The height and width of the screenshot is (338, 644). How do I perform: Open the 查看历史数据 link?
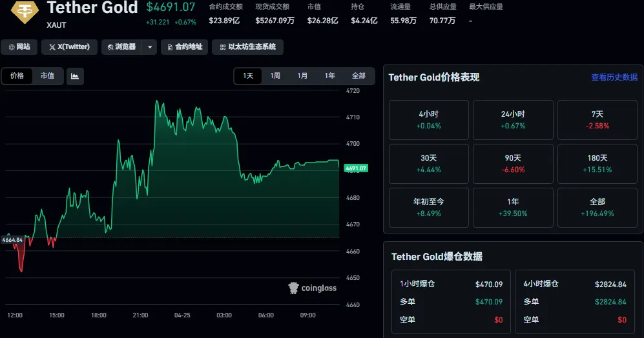[614, 77]
